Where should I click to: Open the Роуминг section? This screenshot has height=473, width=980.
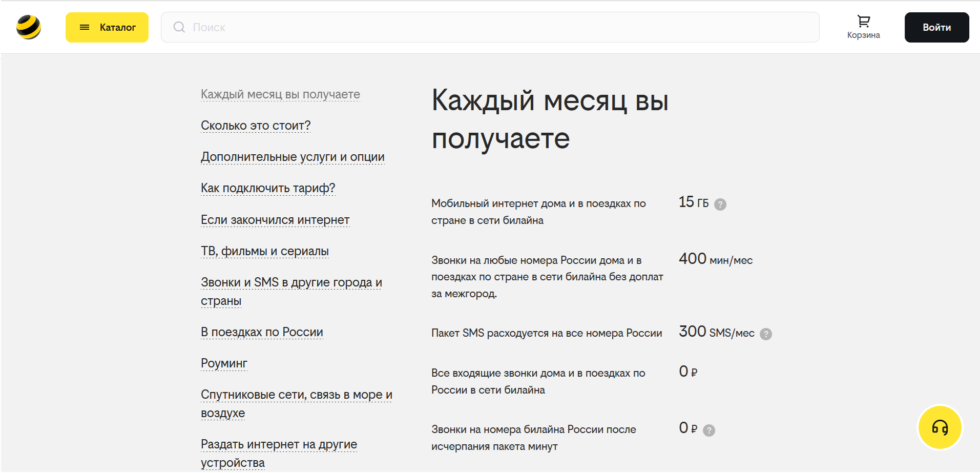[223, 363]
